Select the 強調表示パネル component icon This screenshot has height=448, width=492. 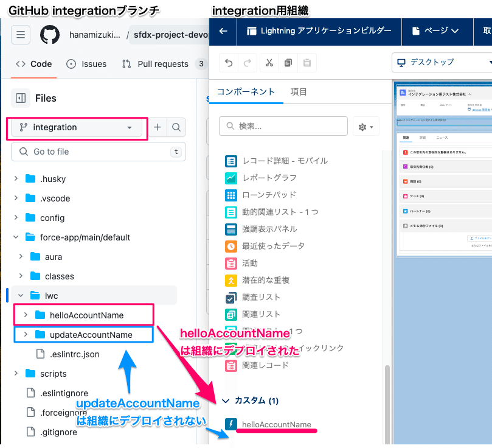click(x=231, y=229)
